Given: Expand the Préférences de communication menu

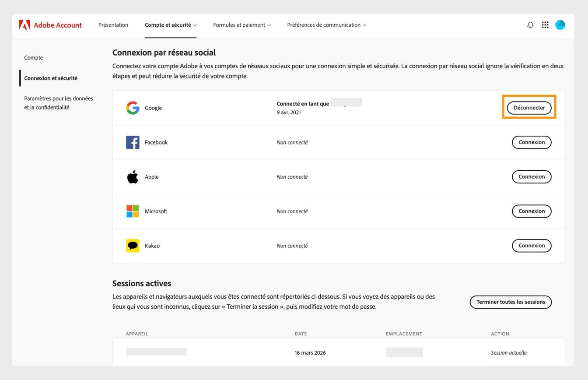Looking at the screenshot, I should click(x=326, y=25).
